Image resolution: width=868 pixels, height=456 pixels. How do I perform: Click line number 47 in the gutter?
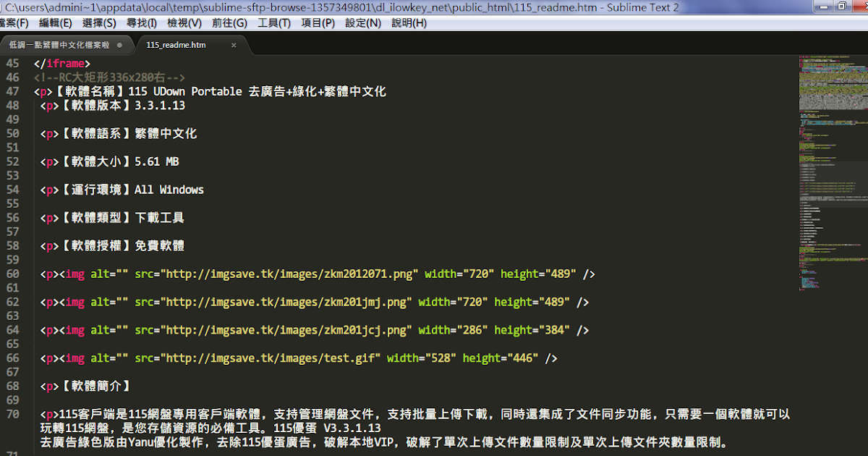(x=12, y=92)
